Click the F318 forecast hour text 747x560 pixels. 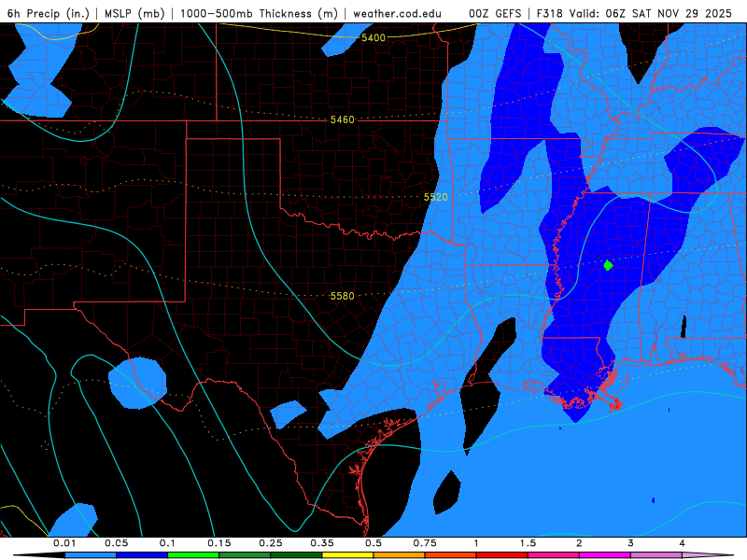tap(552, 13)
